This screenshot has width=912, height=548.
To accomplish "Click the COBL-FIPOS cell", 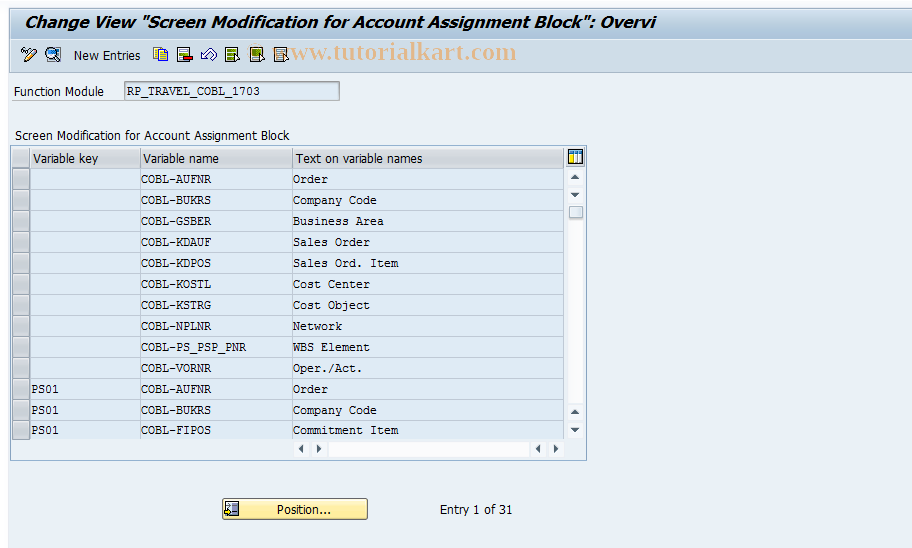I will [x=216, y=430].
